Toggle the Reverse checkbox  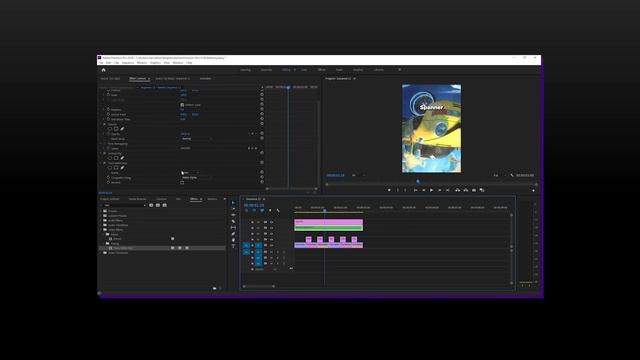pyautogui.click(x=182, y=182)
